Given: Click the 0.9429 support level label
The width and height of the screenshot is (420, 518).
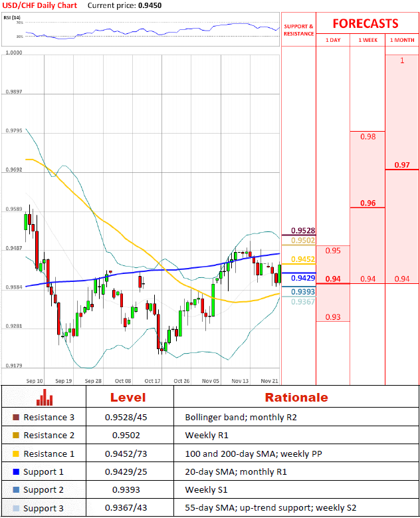Looking at the screenshot, I should pos(303,278).
